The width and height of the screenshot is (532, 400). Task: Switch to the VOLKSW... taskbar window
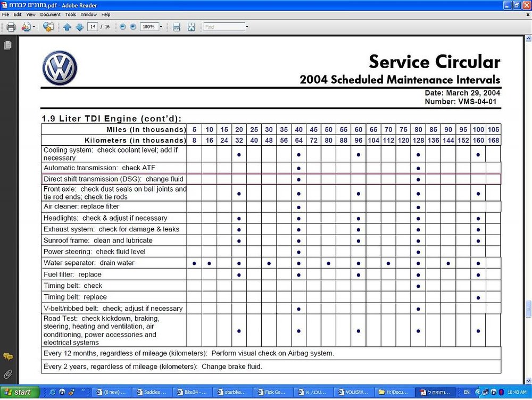tap(353, 392)
